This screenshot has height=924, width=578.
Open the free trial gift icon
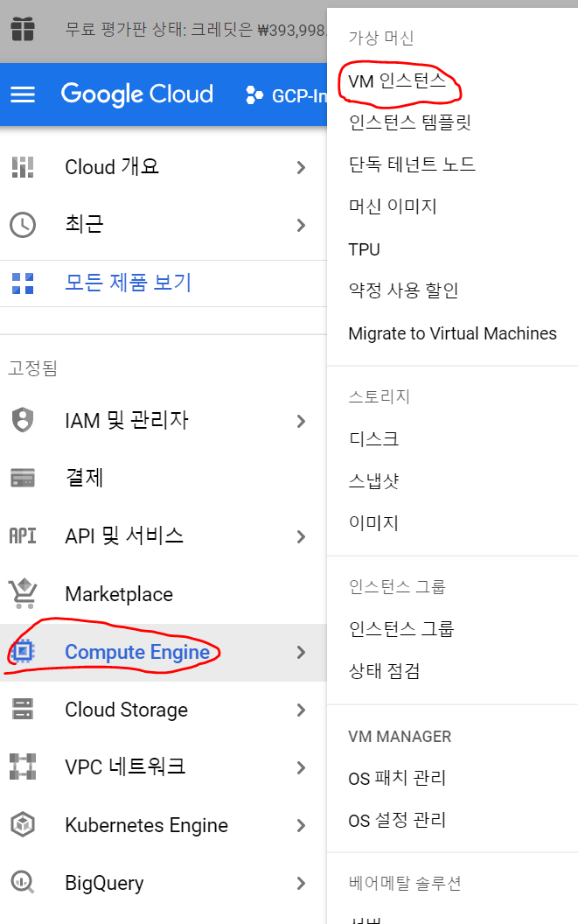tap(23, 29)
